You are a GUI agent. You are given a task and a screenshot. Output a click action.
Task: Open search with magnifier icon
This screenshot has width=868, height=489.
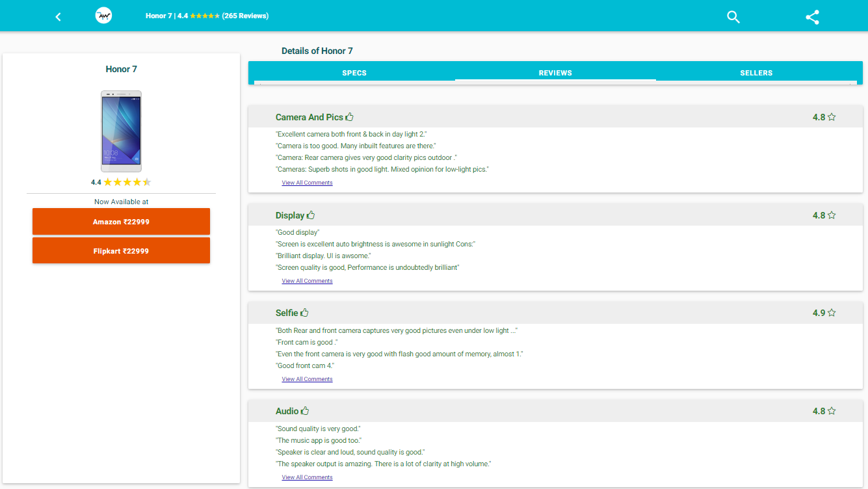click(x=733, y=17)
